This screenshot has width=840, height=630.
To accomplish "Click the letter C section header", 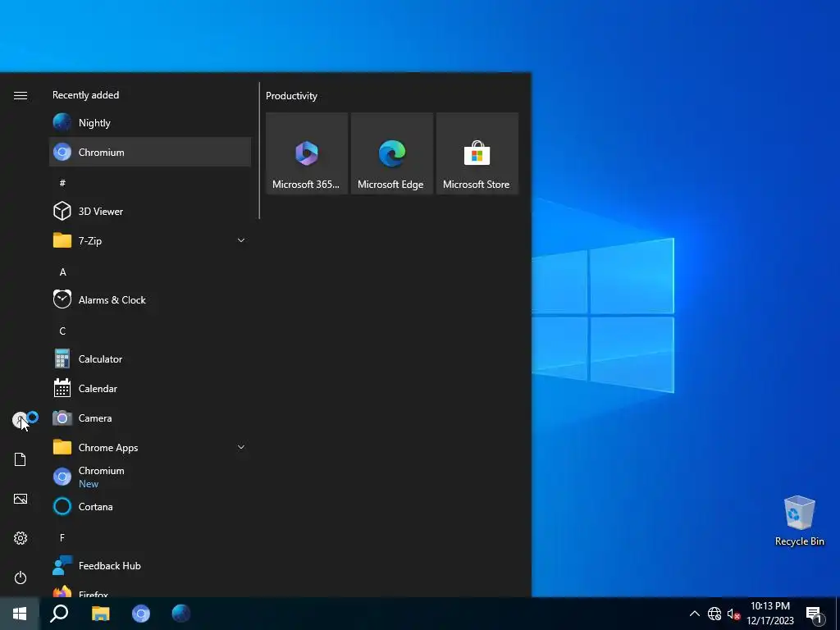I will tap(62, 331).
